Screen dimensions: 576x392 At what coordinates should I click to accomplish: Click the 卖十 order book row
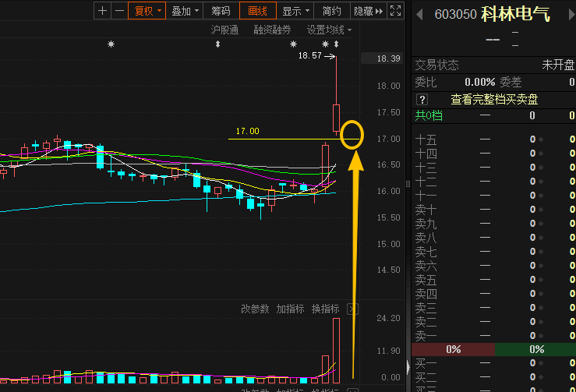[x=493, y=210]
